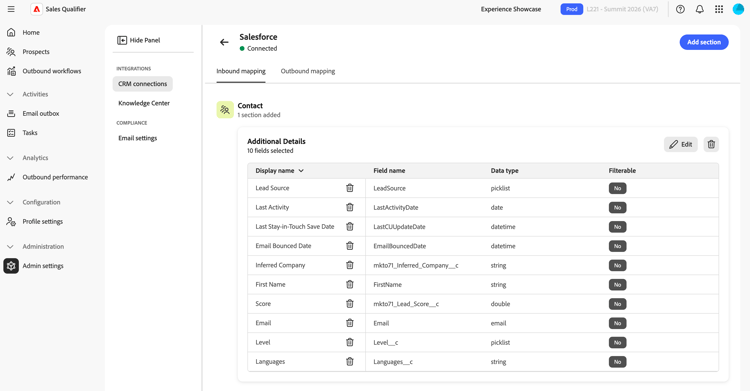Click the 10 fields selected text
750x391 pixels.
[x=270, y=150]
